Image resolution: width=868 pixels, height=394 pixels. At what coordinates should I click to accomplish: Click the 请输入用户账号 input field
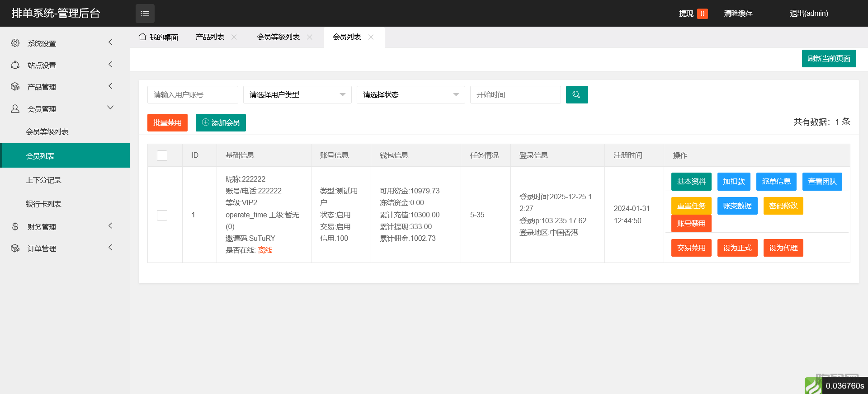pyautogui.click(x=193, y=94)
